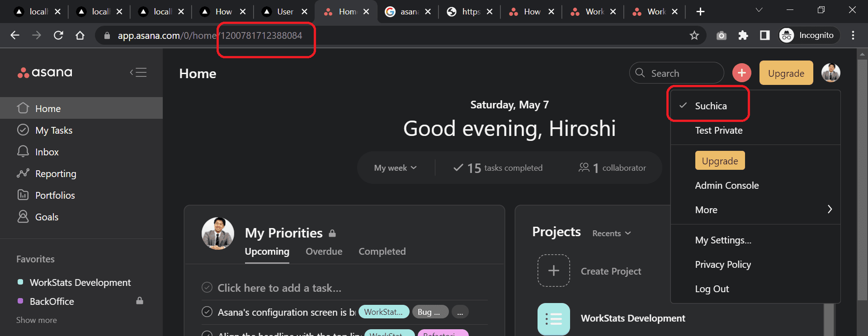
Task: Click the address bar URL
Action: 210,36
